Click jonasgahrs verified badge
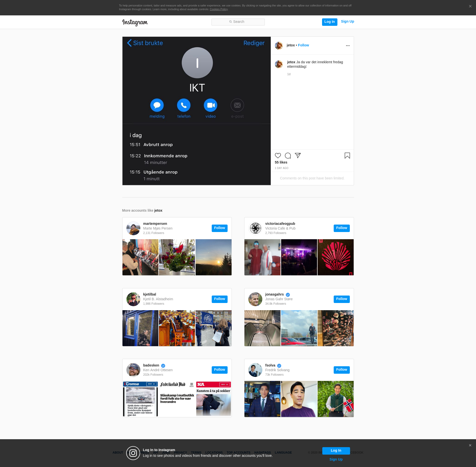This screenshot has width=476, height=467. pyautogui.click(x=288, y=295)
